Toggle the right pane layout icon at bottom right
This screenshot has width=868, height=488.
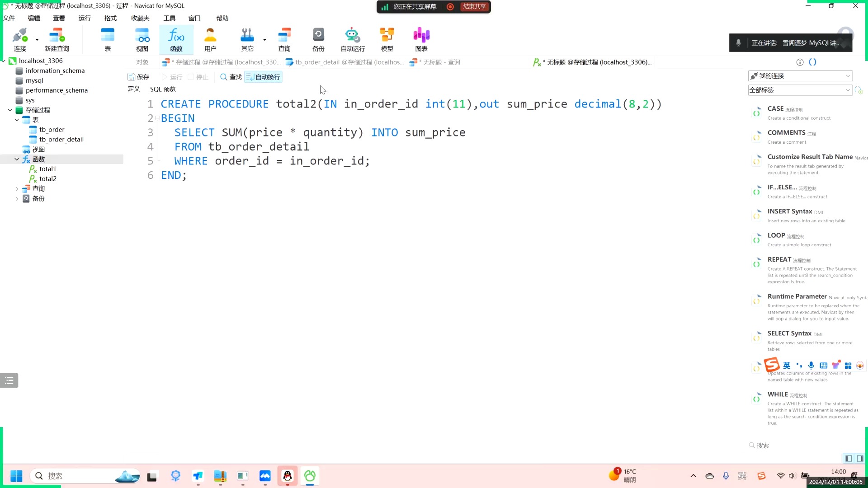[x=860, y=458]
